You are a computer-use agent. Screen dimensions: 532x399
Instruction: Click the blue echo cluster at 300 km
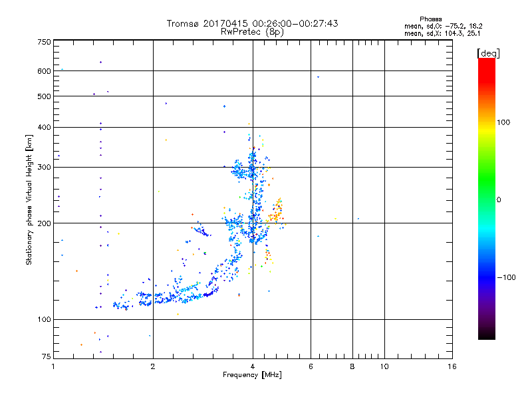pyautogui.click(x=243, y=169)
